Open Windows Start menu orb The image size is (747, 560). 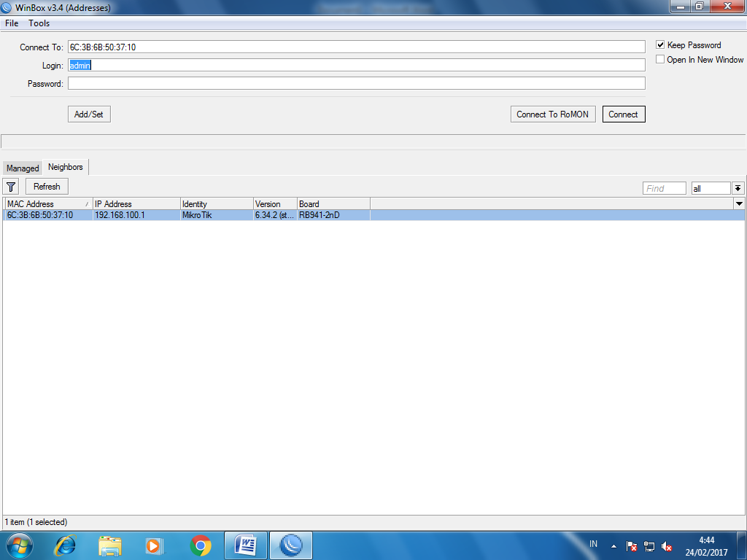pyautogui.click(x=19, y=545)
